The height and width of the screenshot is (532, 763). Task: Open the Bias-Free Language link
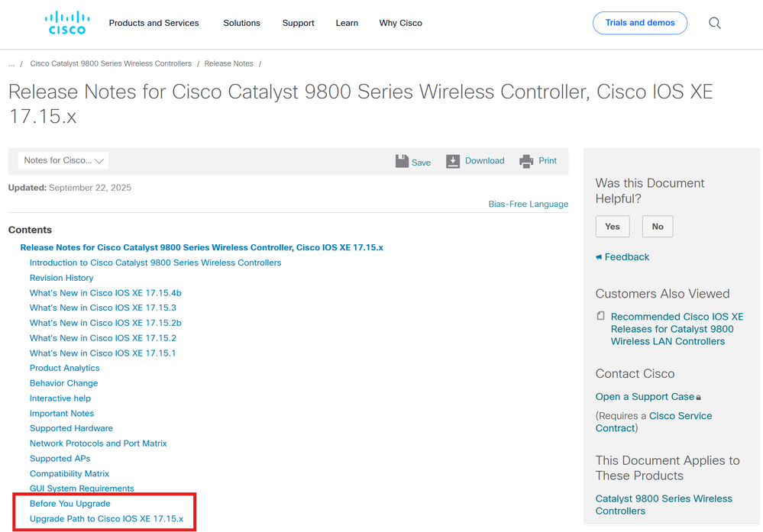point(528,204)
